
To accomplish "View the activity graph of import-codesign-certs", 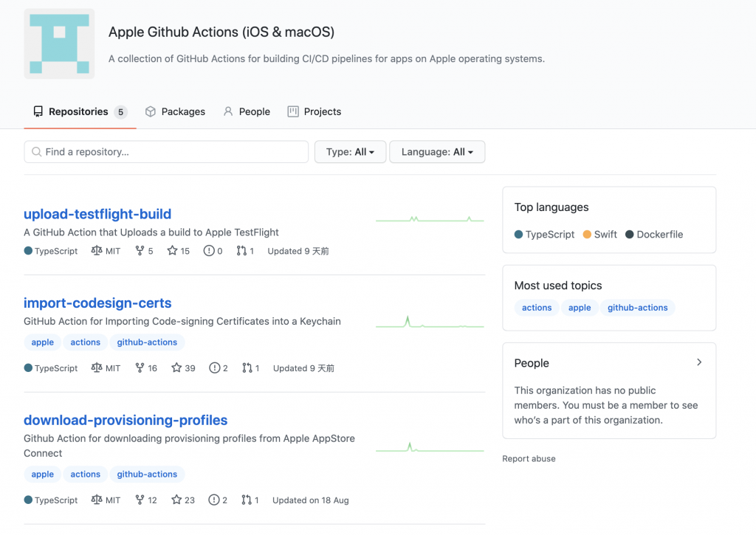I will tap(430, 322).
